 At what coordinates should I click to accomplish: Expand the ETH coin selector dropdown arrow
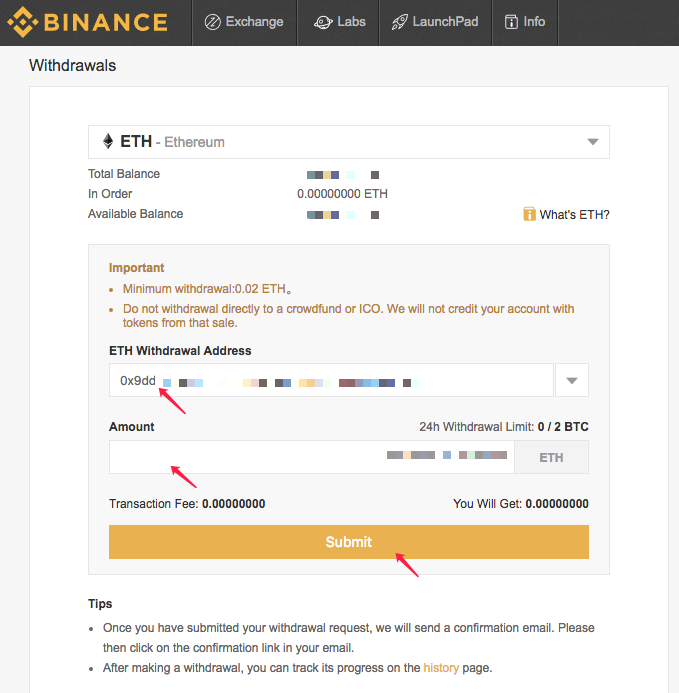point(593,142)
